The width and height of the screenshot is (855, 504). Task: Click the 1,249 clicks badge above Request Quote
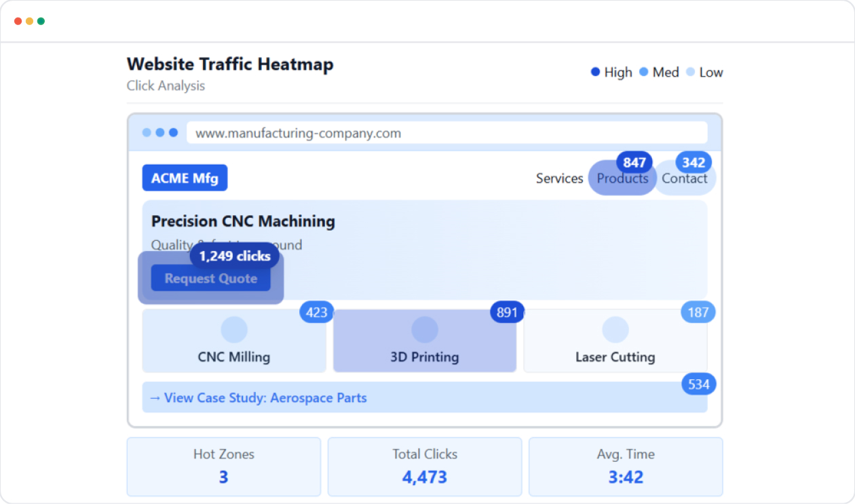[x=234, y=256]
